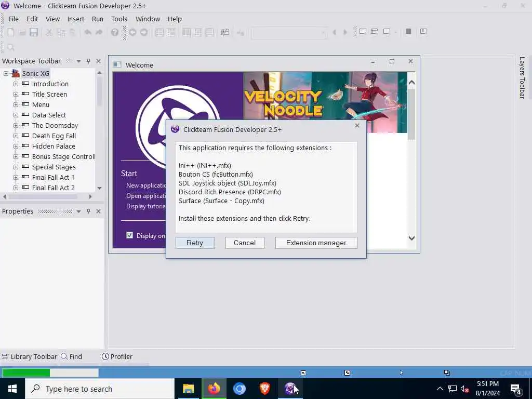Click the New application link in Welcome

click(146, 185)
